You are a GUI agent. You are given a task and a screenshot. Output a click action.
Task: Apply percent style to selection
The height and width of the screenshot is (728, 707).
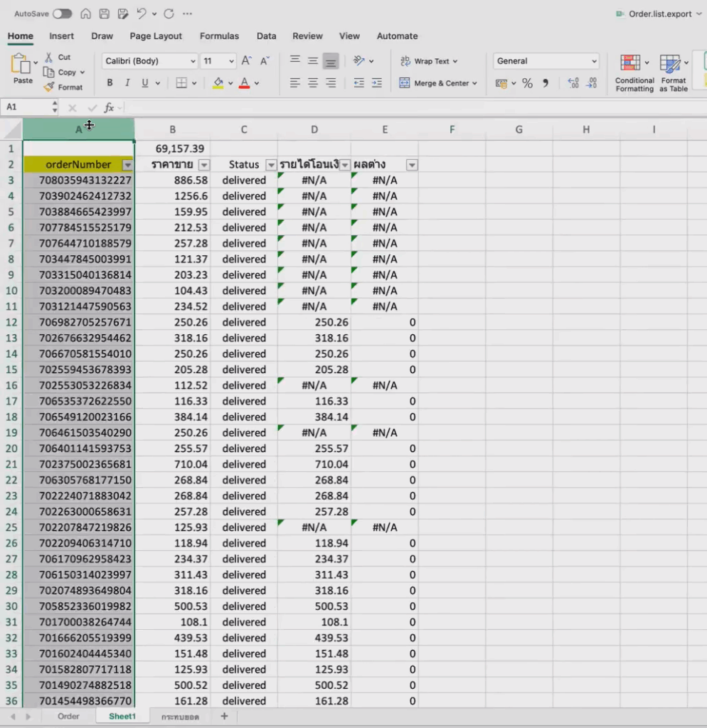[x=527, y=83]
